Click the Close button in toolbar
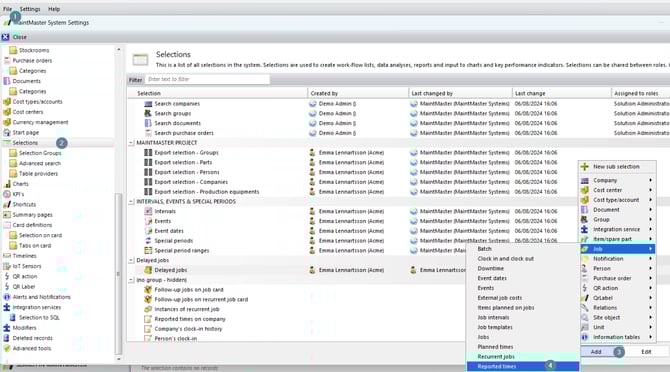The width and height of the screenshot is (670, 372). tap(15, 37)
